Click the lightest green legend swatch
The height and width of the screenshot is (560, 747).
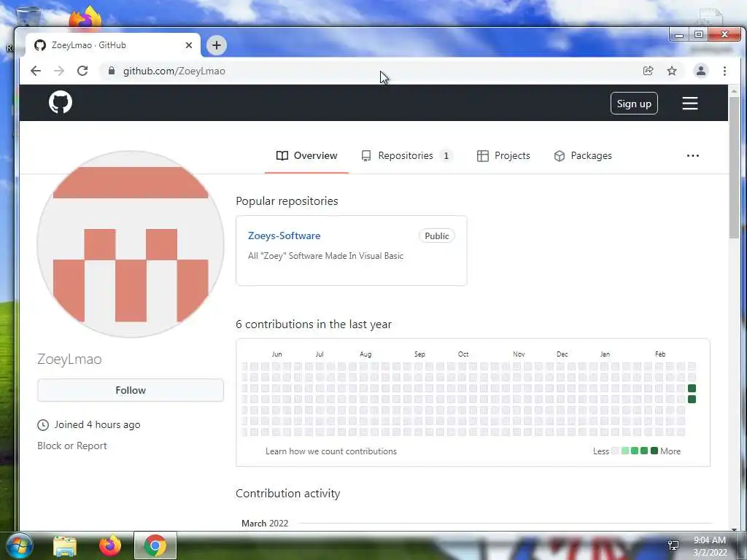point(625,451)
